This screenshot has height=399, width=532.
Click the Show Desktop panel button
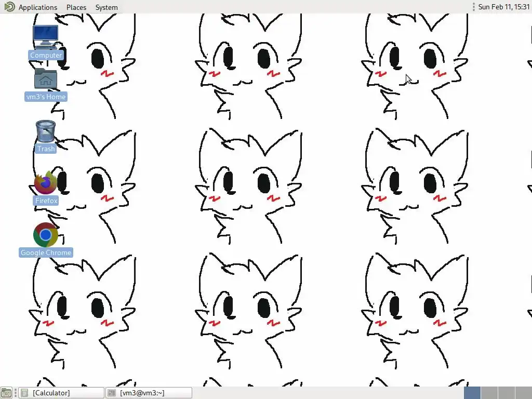point(6,393)
